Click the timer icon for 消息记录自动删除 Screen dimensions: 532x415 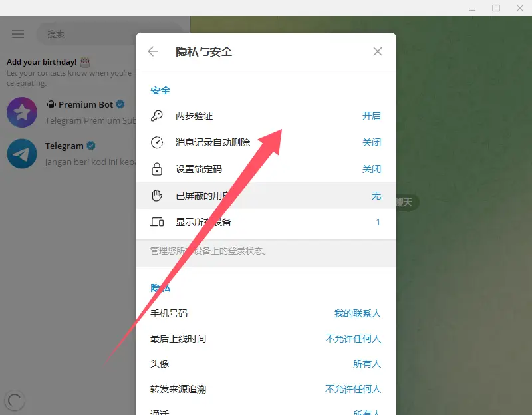[157, 142]
